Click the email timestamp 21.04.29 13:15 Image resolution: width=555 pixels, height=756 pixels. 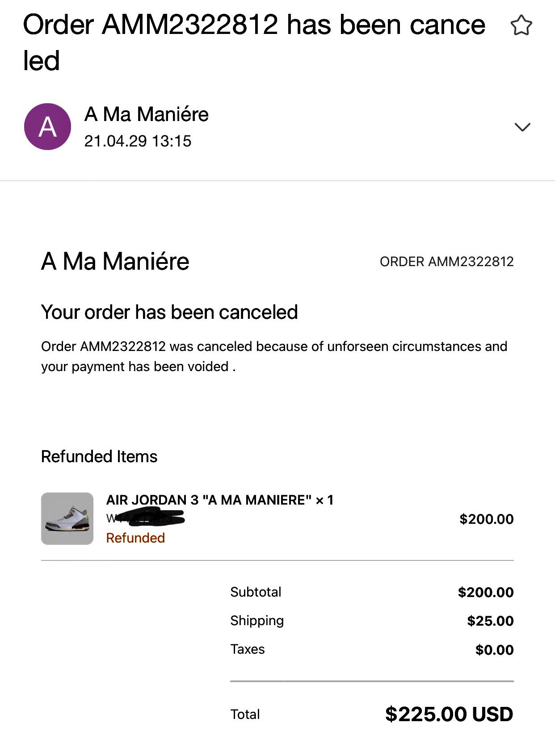[138, 141]
